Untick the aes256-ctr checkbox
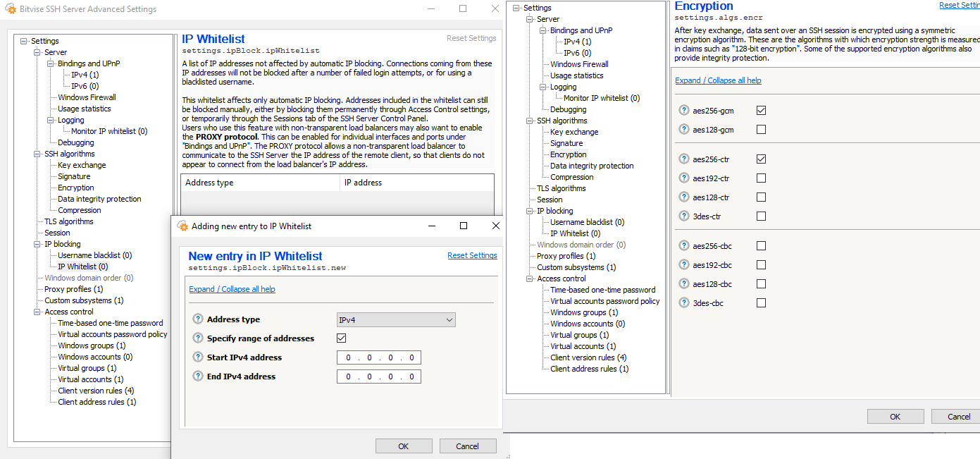980x459 pixels. coord(761,159)
